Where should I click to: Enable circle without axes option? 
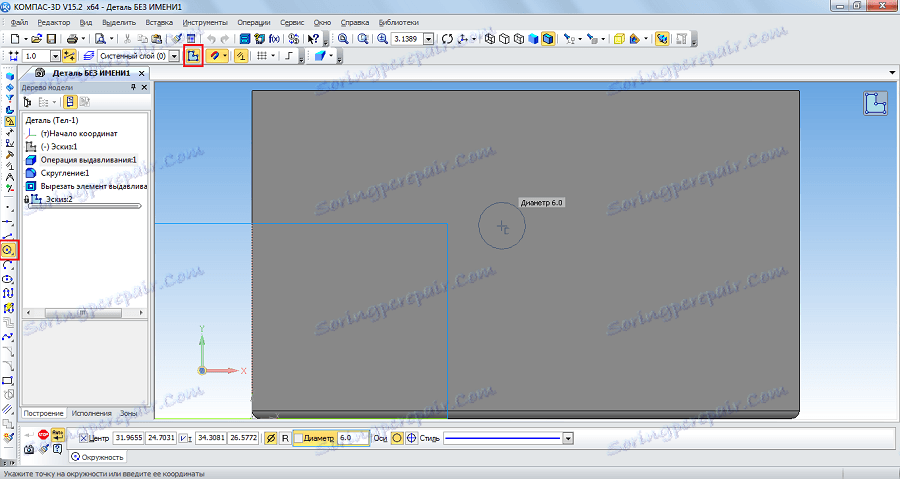397,438
